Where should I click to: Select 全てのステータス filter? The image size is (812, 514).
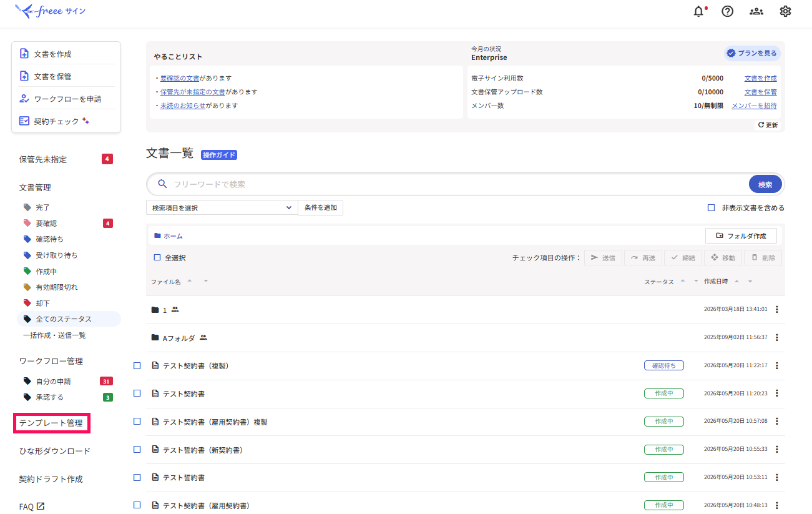pos(69,319)
